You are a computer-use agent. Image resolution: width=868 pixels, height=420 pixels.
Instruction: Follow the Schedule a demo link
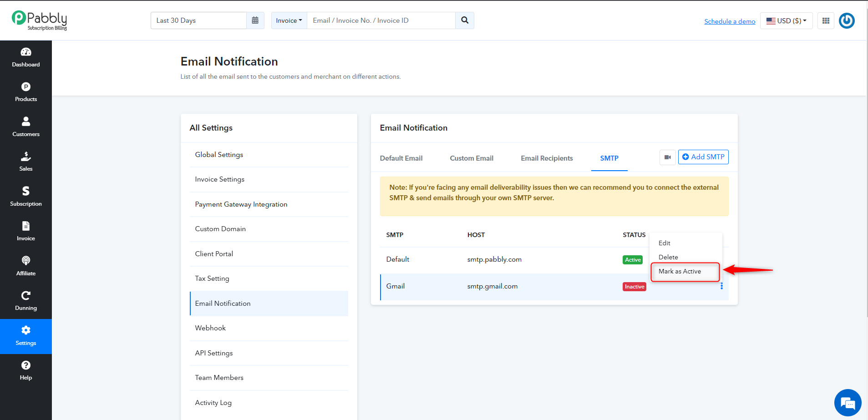pyautogui.click(x=730, y=21)
